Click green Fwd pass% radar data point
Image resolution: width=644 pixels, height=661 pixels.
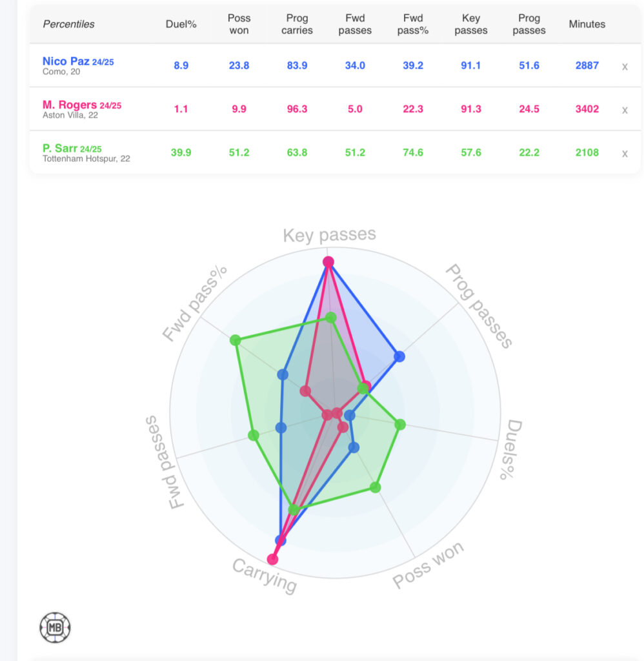click(x=236, y=340)
